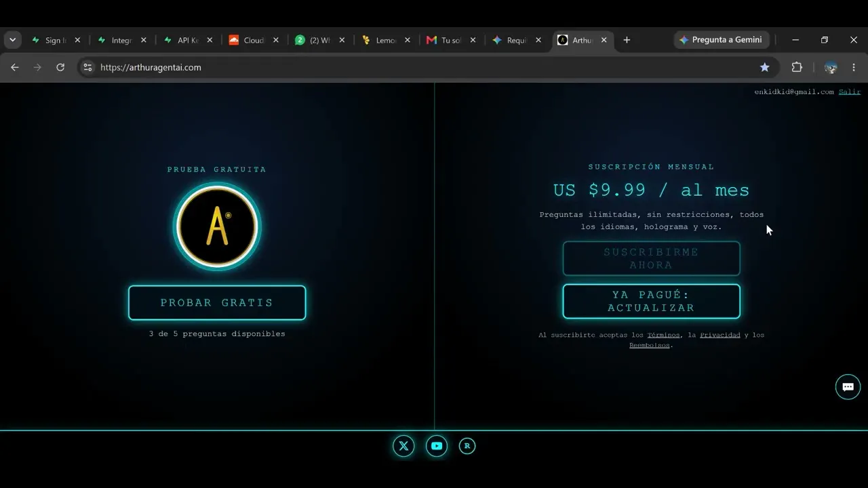Click the PRUEBA GRATUITA heading
Screen dimensions: 868x488
217,169
